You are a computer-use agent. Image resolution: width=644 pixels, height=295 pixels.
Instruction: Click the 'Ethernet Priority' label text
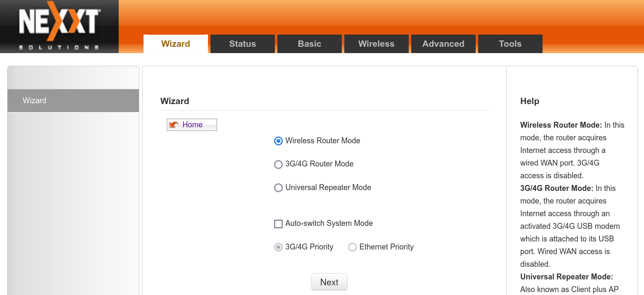tap(386, 247)
